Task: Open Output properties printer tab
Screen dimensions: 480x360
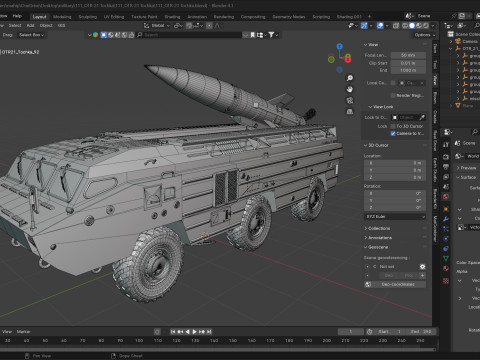Action: coord(446,167)
